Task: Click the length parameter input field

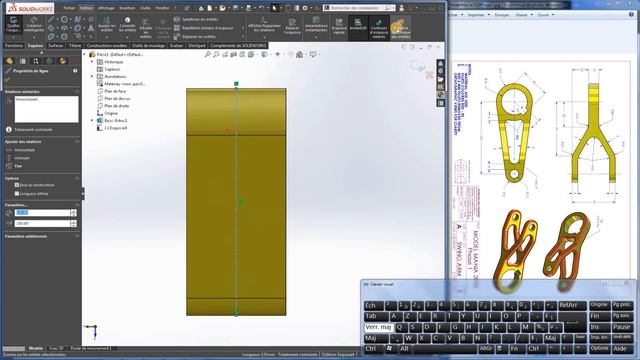Action: point(42,213)
